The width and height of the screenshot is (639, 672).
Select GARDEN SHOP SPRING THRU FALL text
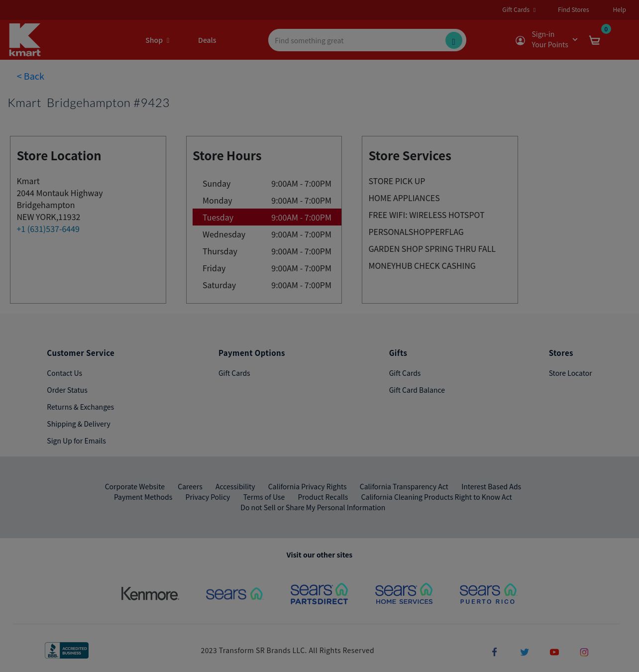[432, 248]
